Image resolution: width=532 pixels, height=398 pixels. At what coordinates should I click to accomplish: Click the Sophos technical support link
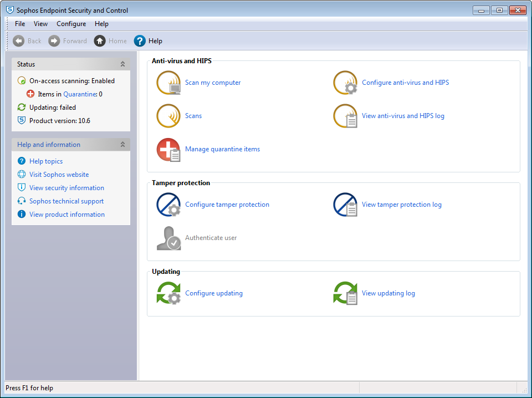click(x=66, y=201)
